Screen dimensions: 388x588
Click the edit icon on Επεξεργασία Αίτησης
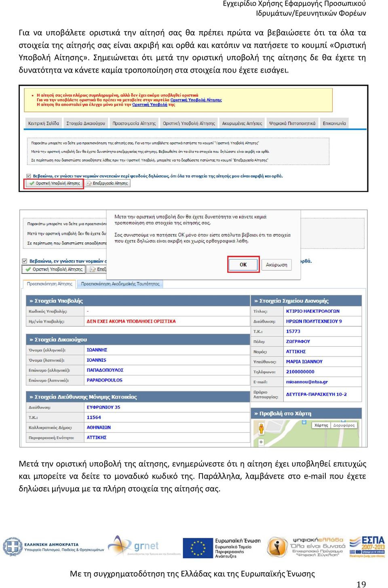point(89,183)
